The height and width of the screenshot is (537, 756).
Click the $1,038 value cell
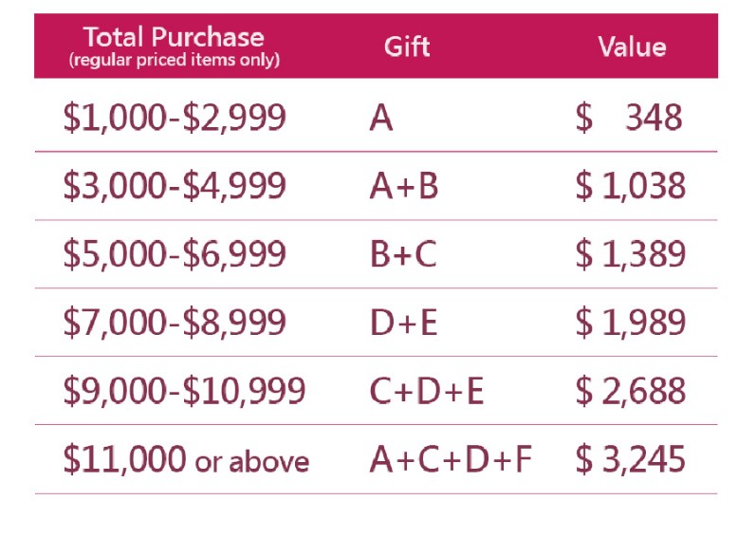tap(630, 186)
